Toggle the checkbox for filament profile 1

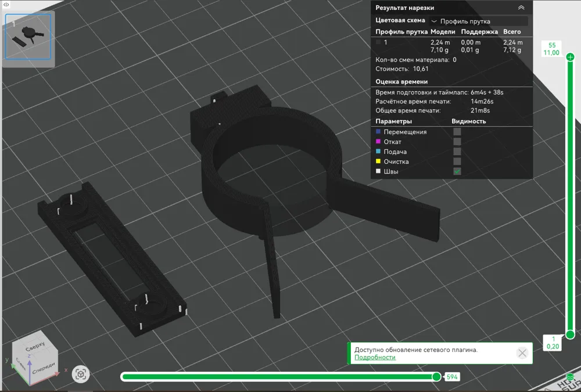pyautogui.click(x=378, y=42)
